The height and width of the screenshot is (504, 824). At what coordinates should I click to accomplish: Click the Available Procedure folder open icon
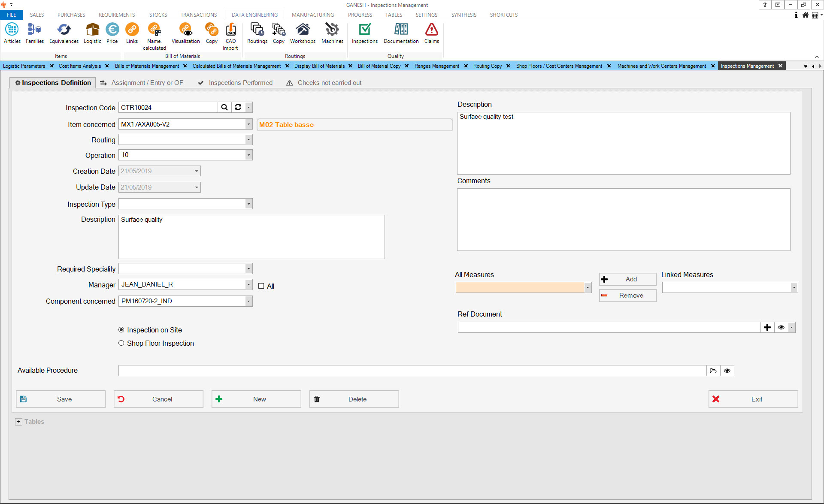pos(713,371)
